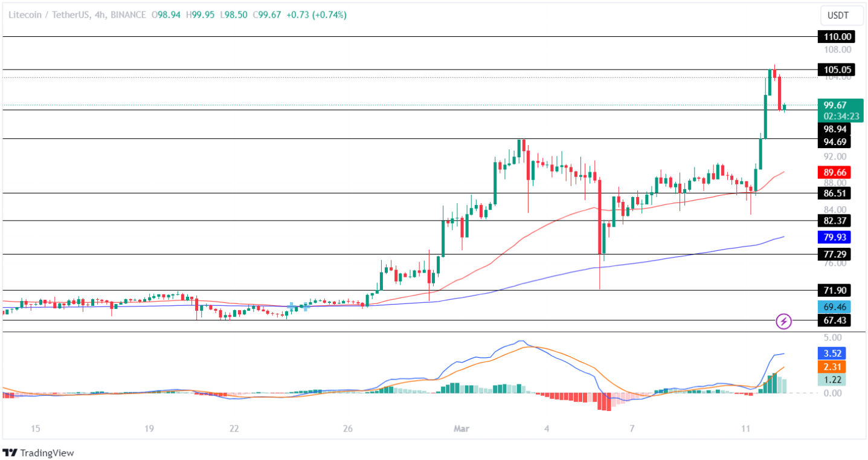Click the blue cross markers on the chart
This screenshot has width=868, height=460.
pos(299,307)
